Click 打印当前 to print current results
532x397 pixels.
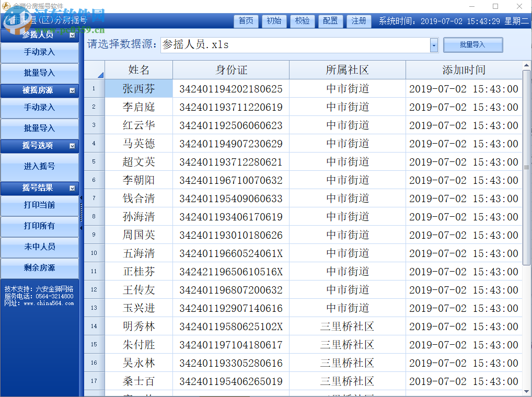coord(39,206)
